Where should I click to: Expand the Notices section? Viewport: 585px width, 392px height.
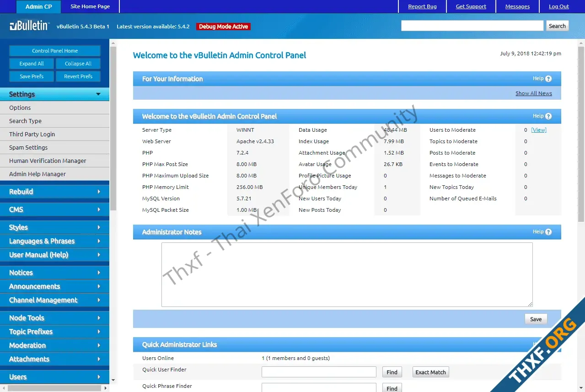54,273
